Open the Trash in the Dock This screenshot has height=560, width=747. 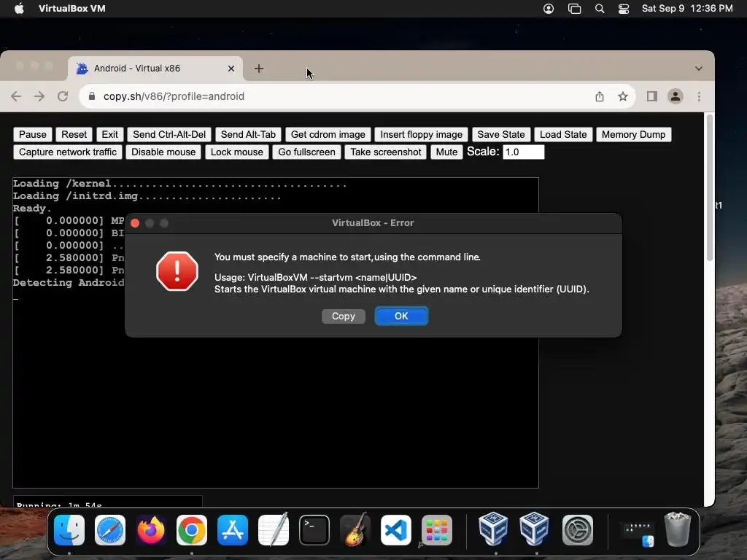(x=678, y=529)
